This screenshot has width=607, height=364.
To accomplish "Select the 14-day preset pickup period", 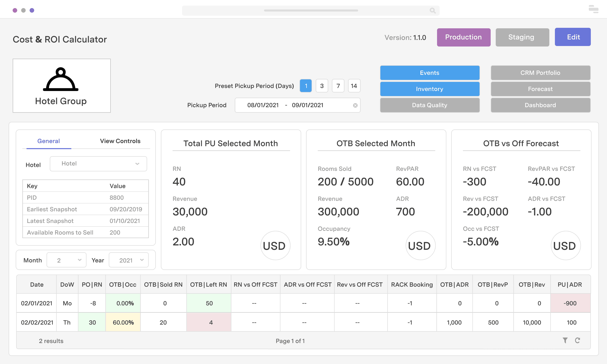I will [x=354, y=86].
